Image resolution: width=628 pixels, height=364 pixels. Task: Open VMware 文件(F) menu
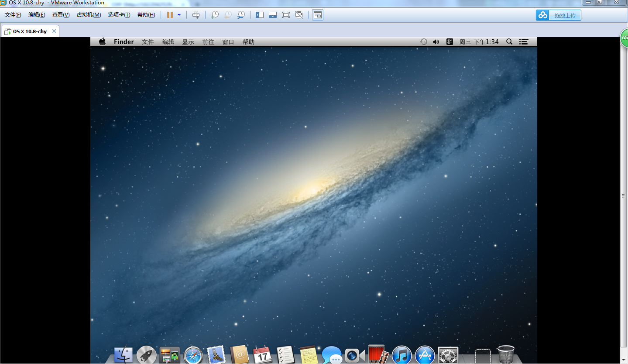click(13, 15)
